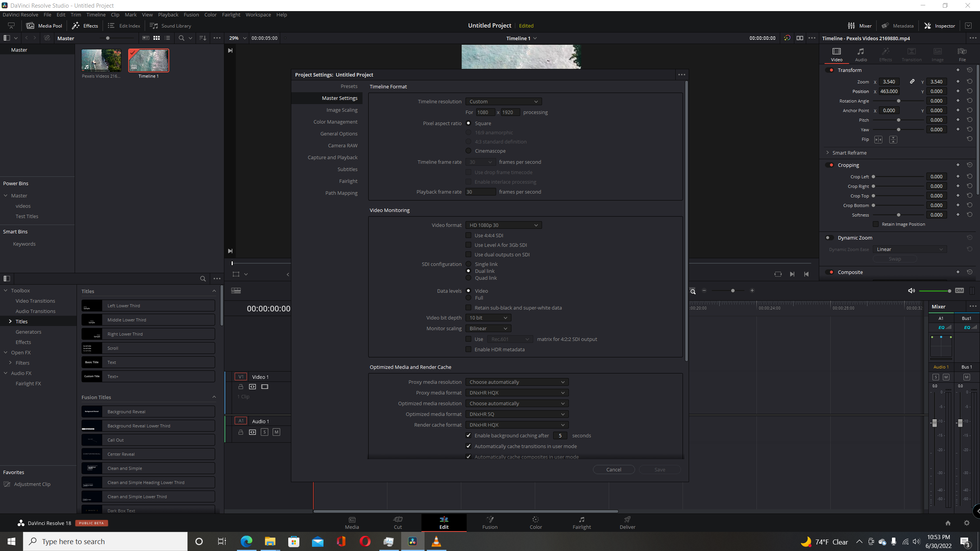Open the Edit Index panel

tap(124, 26)
